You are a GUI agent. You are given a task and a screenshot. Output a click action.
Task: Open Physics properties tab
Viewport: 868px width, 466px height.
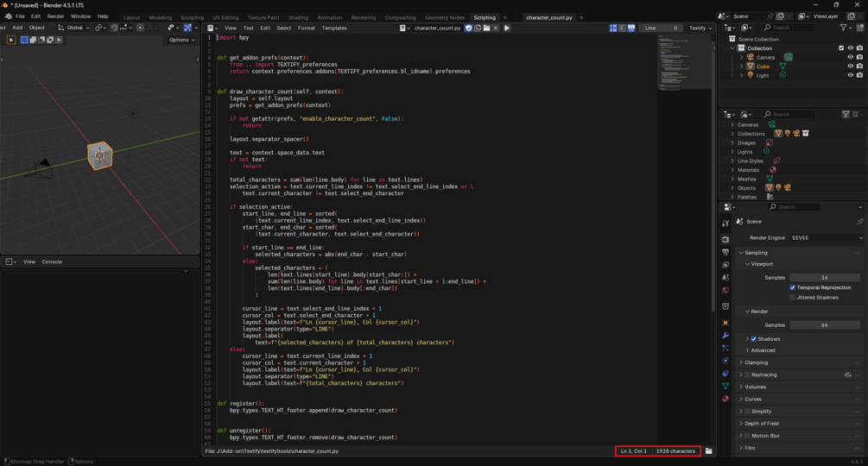[x=725, y=361]
